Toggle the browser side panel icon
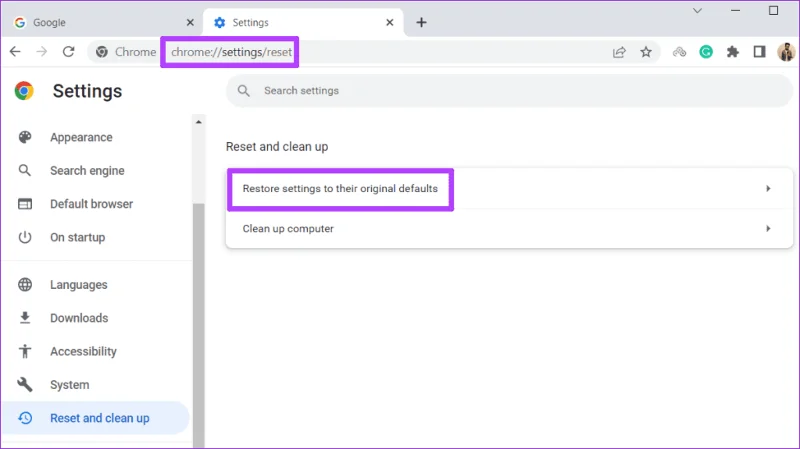This screenshot has height=449, width=800. coord(759,52)
